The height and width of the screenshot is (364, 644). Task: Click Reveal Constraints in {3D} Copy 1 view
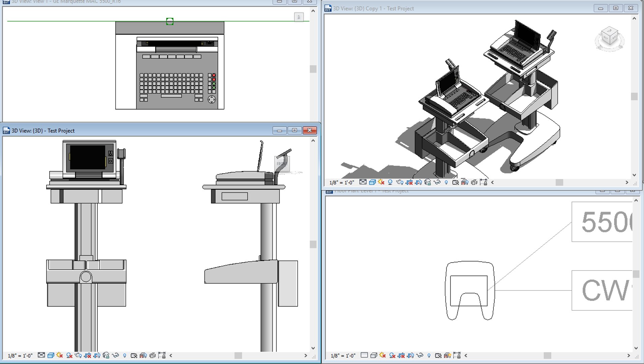pos(484,182)
